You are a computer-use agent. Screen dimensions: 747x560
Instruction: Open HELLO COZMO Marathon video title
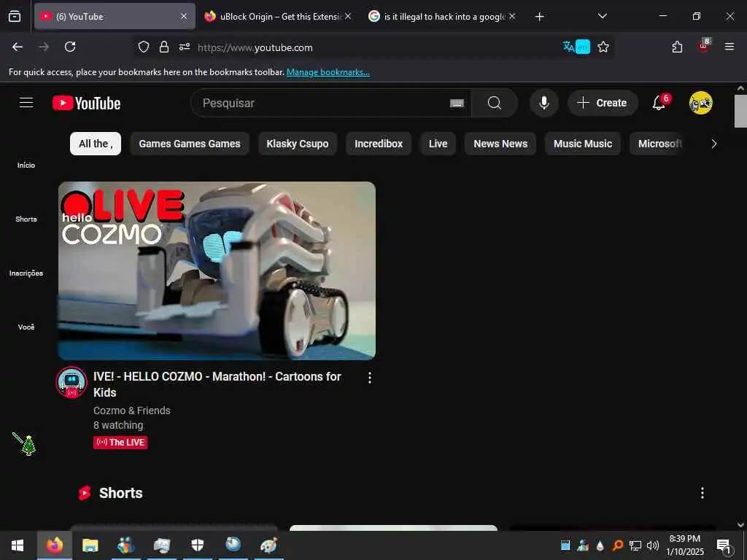coord(217,384)
